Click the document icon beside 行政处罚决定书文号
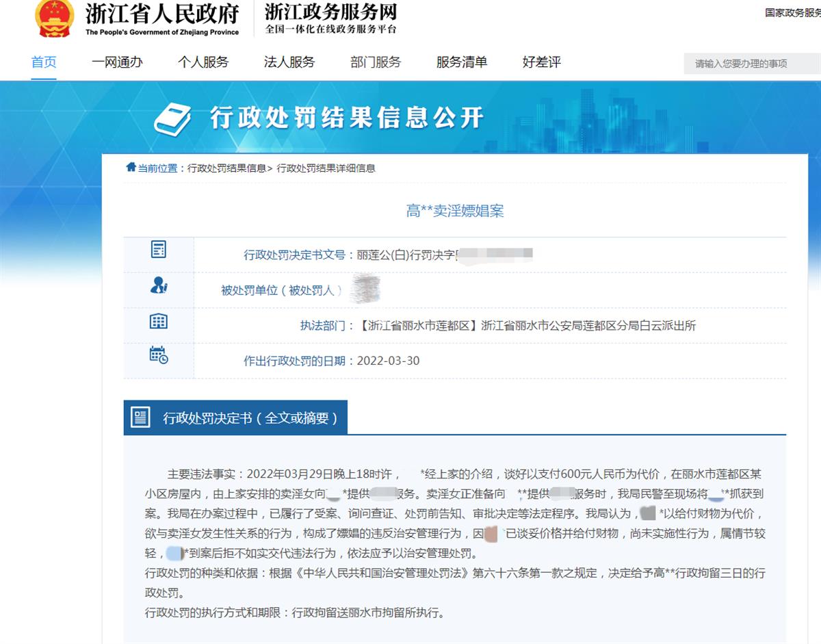Image resolution: width=821 pixels, height=644 pixels. [158, 249]
